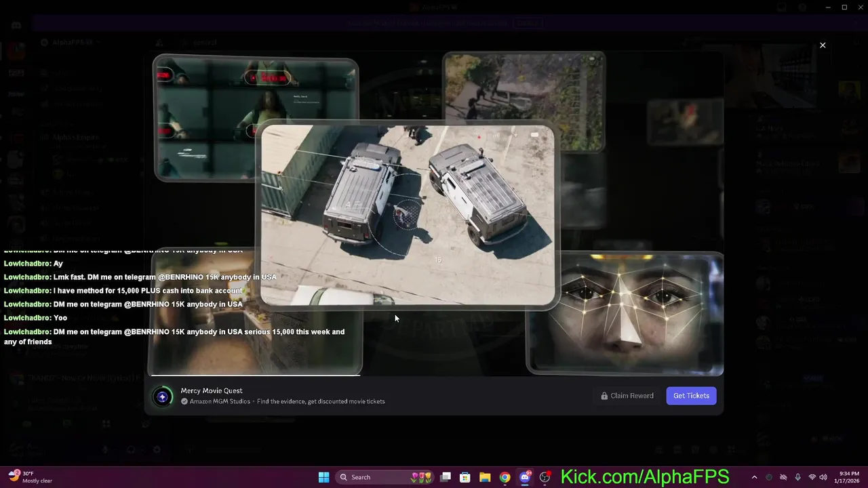Screen dimensions: 868x488
Task: Click 'Find the evidence, get discounted movie tickets'
Action: click(321, 401)
